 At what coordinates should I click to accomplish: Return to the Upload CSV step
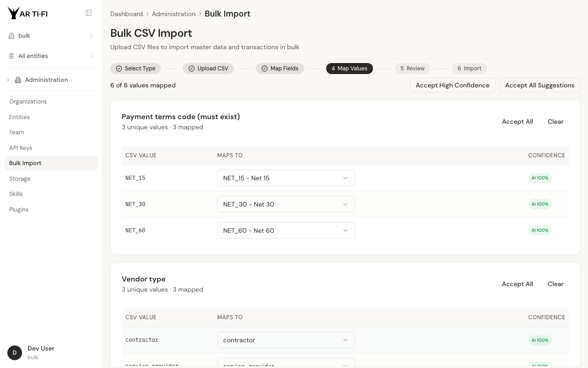208,69
